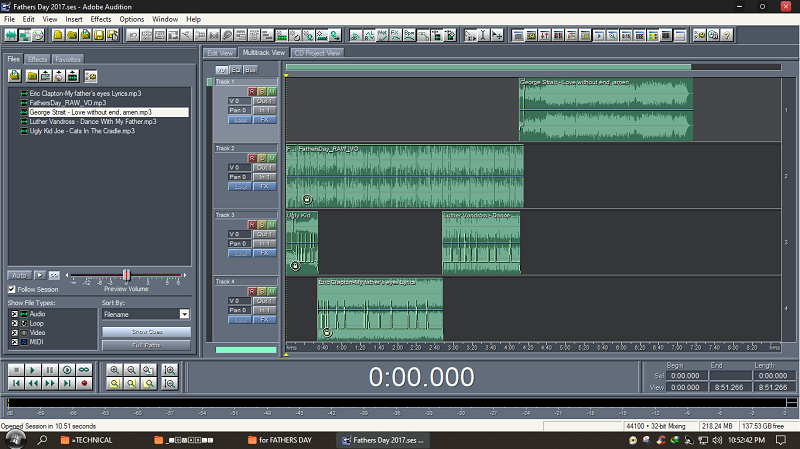Toggle Play Looped infinity button
Image resolution: width=800 pixels, height=449 pixels.
click(x=84, y=370)
